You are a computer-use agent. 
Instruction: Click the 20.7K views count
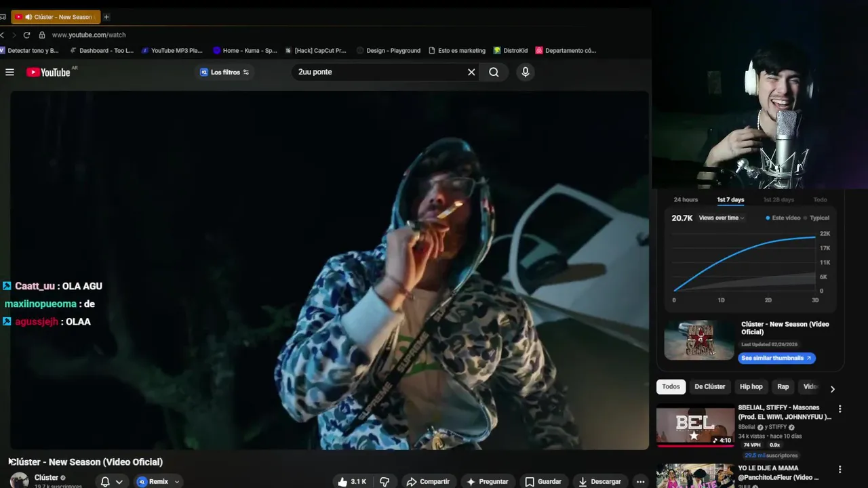pyautogui.click(x=682, y=218)
